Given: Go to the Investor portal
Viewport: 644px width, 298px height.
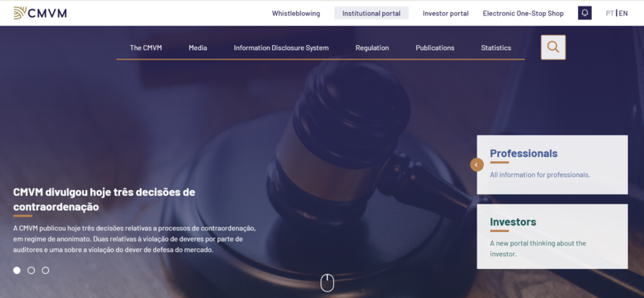Looking at the screenshot, I should pyautogui.click(x=446, y=13).
